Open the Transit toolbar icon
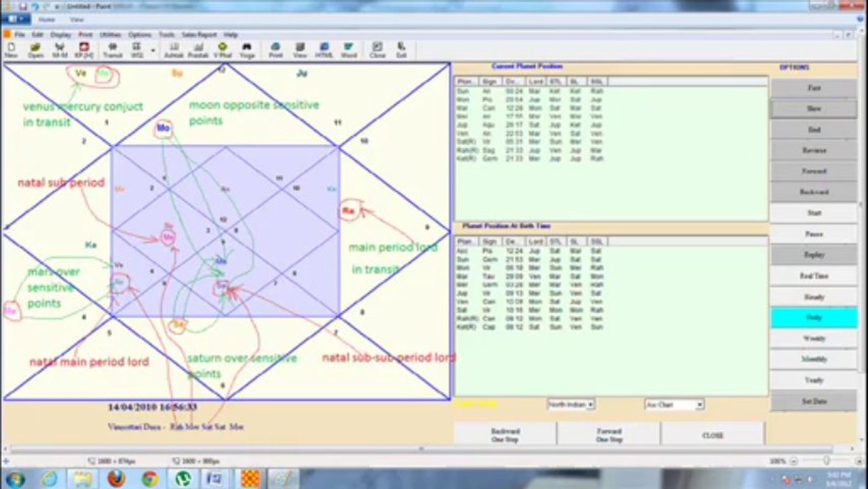The width and height of the screenshot is (868, 489). pyautogui.click(x=113, y=50)
